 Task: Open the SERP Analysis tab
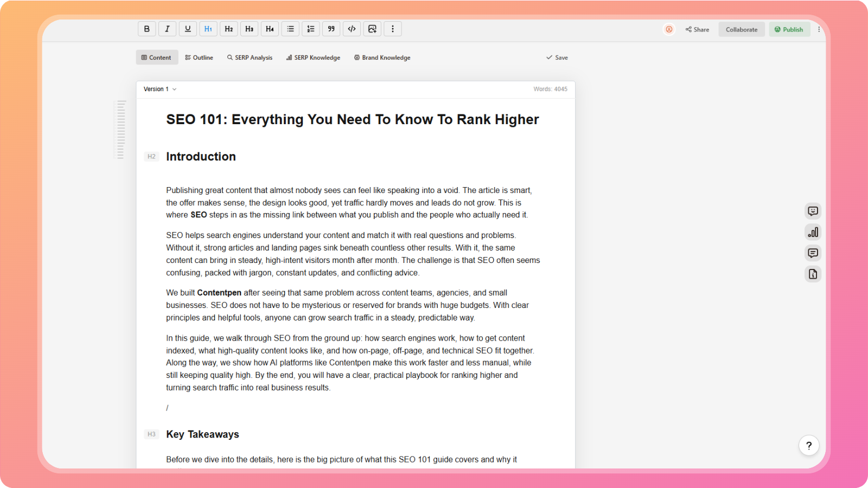click(x=250, y=57)
